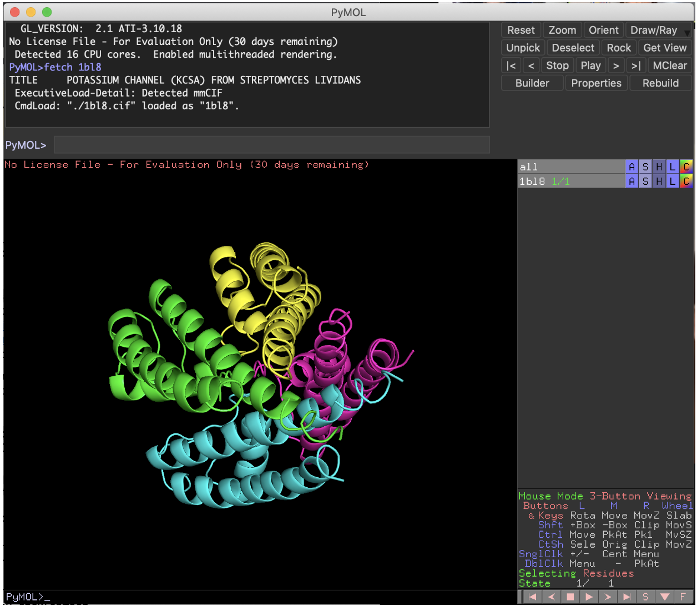This screenshot has height=616, width=697.
Task: Open Hide menu for the all row
Action: click(x=659, y=166)
